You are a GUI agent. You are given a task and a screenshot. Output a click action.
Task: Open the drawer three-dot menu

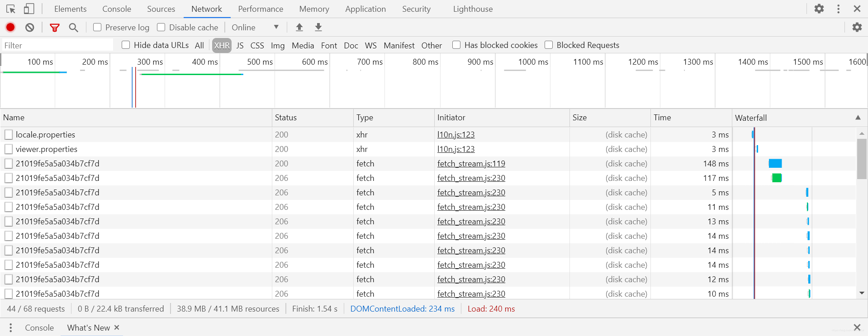coord(10,327)
